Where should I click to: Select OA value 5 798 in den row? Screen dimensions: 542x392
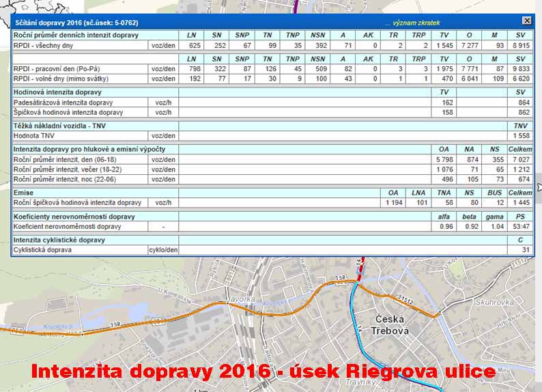point(444,160)
